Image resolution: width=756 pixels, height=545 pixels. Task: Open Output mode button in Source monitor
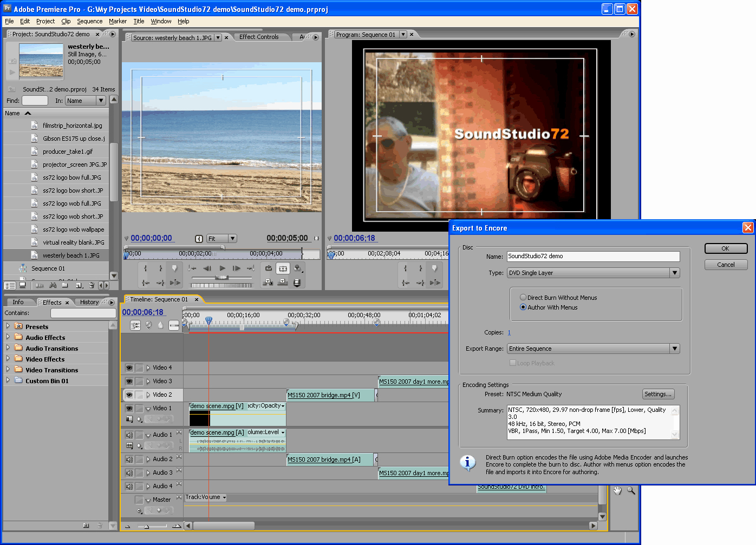[297, 268]
